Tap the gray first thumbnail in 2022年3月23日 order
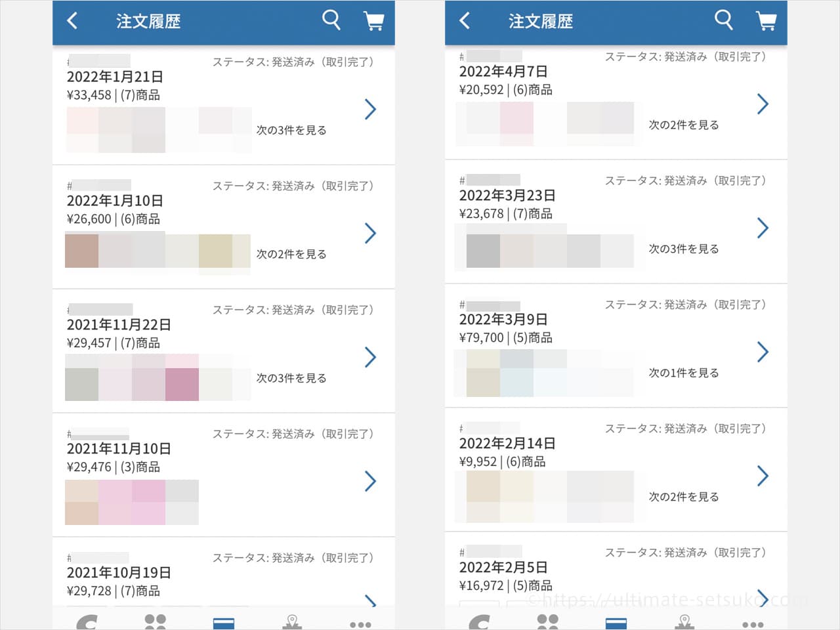 (x=483, y=251)
